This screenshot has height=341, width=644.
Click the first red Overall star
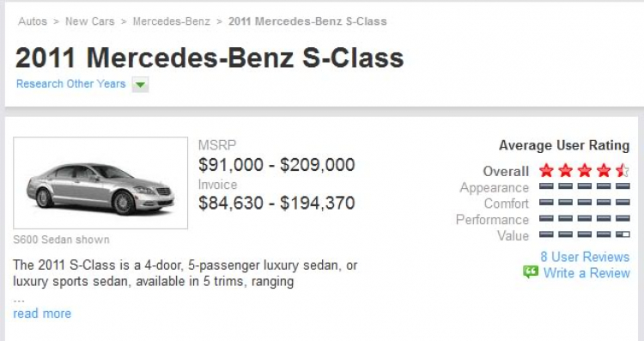546,170
